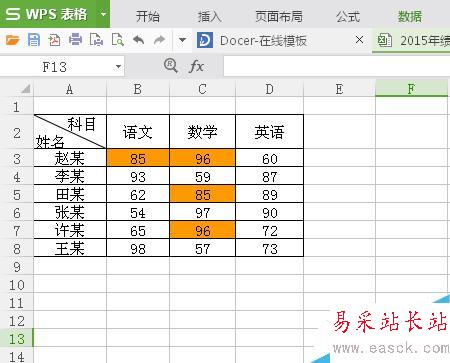Click the print icon

click(75, 40)
